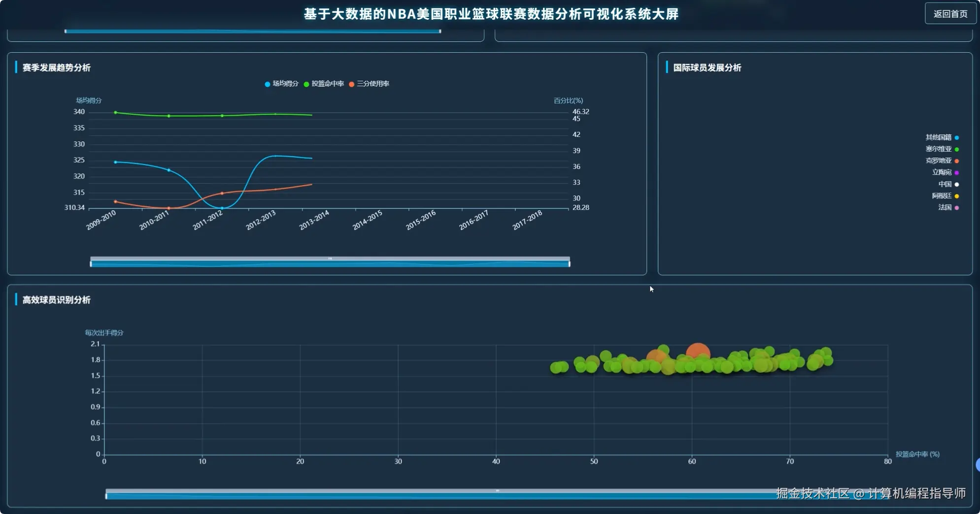Click the 高效球员识别分析 panel title
Image resolution: width=980 pixels, height=514 pixels.
pos(57,300)
